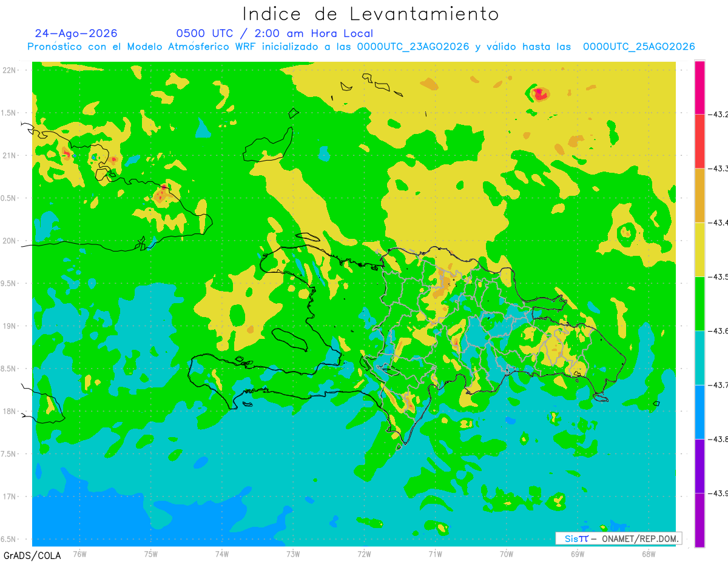Click the longitude label "68W"

point(649,554)
